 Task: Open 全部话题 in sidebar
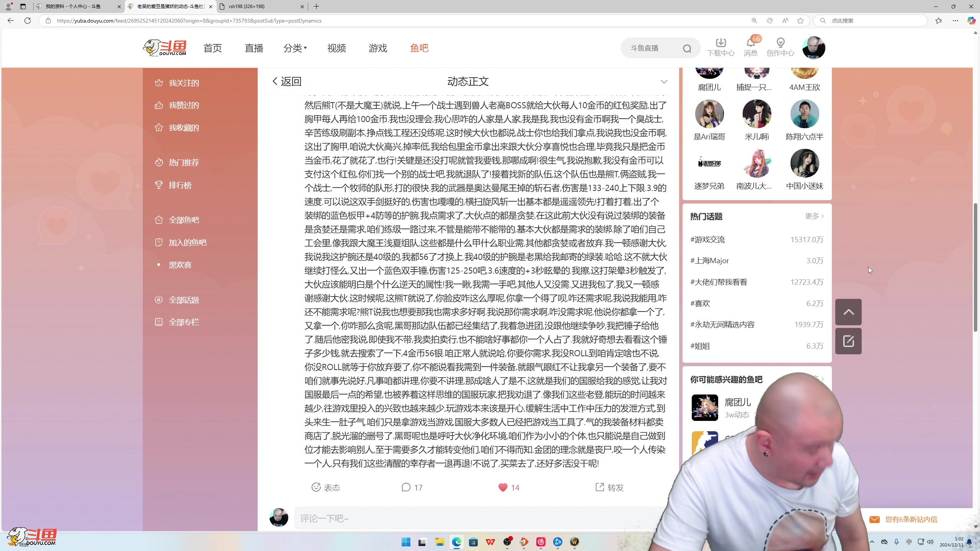tap(176, 300)
